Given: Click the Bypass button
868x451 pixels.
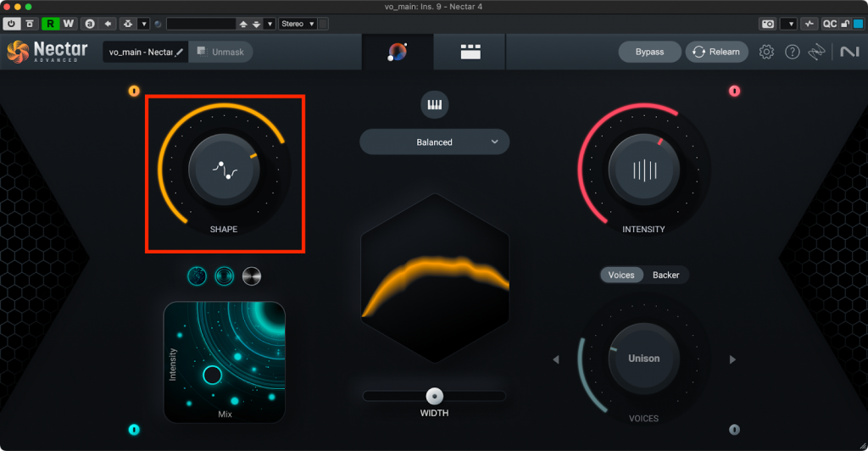Looking at the screenshot, I should coord(649,52).
